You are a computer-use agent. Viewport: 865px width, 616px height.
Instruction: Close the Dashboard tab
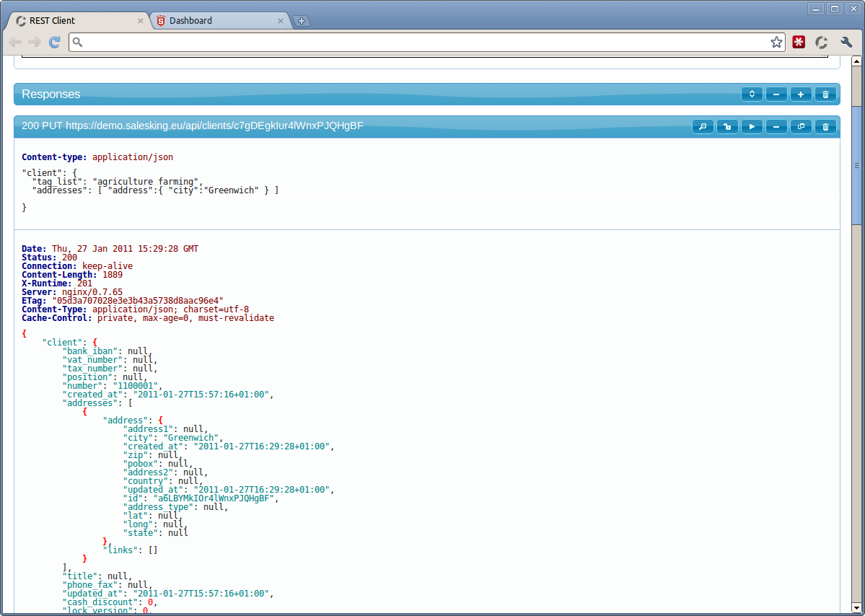[280, 21]
